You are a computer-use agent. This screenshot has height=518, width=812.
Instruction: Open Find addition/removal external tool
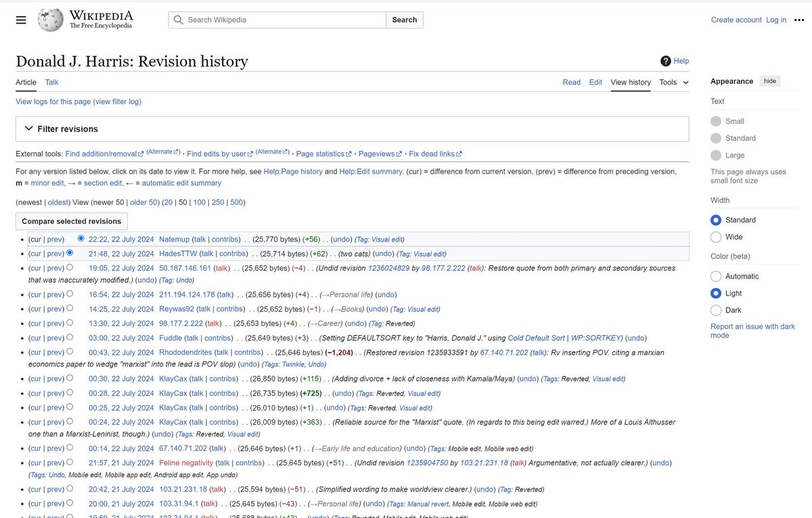pos(104,154)
